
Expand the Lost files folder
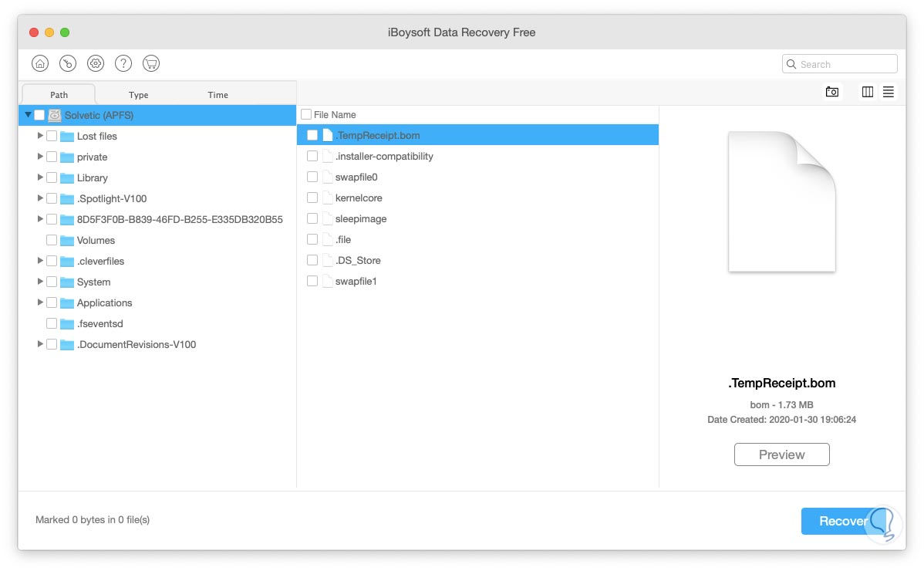click(x=40, y=136)
